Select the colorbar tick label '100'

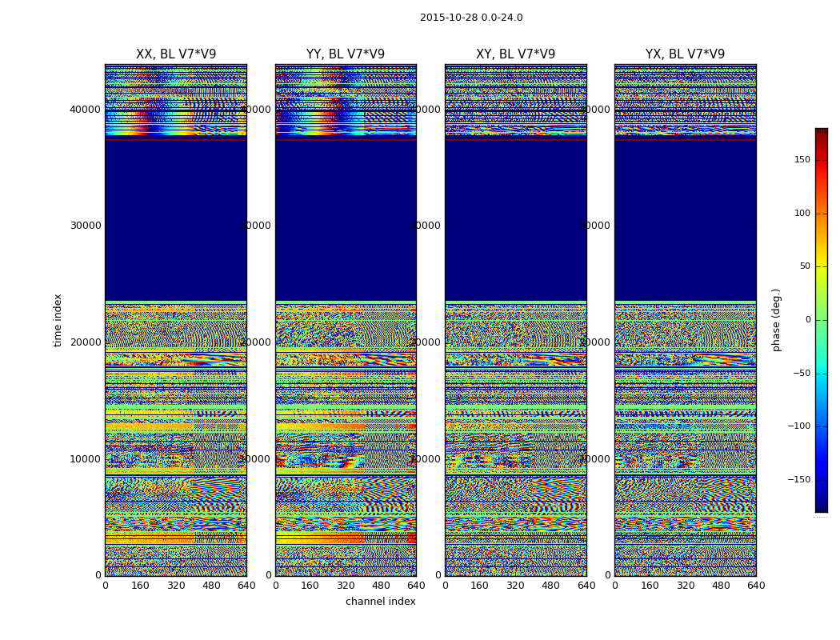click(x=802, y=213)
